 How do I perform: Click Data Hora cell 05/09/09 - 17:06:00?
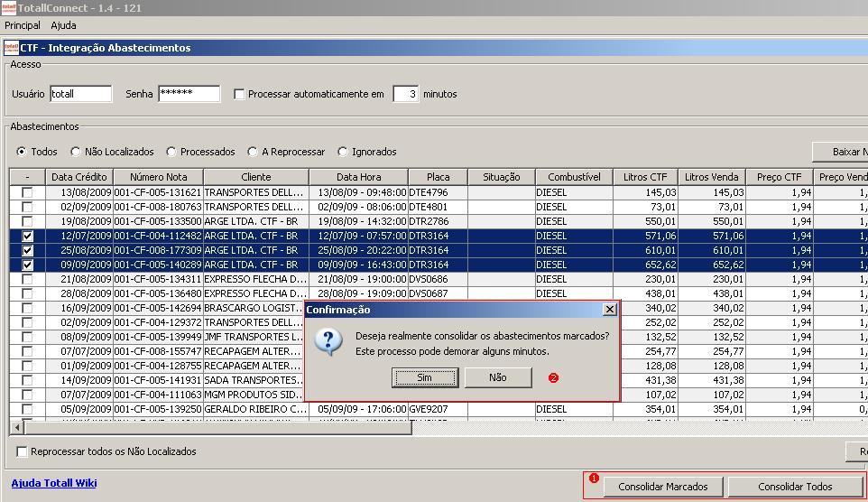pos(359,409)
